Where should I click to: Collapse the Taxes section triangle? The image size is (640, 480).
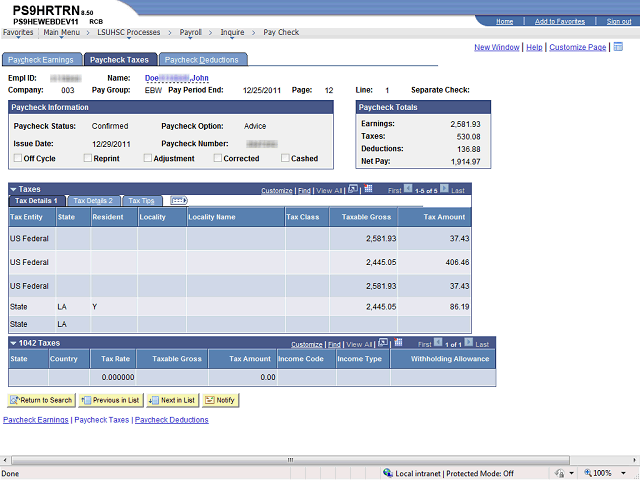(13, 189)
